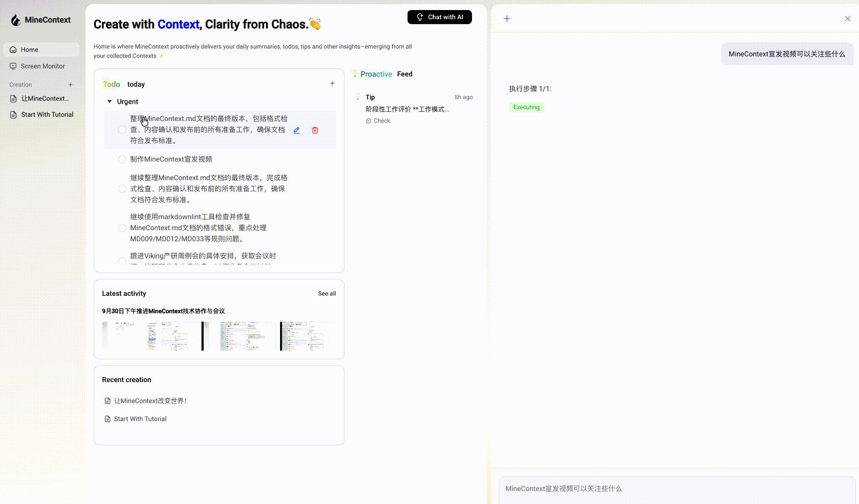Screen dimensions: 859x504
Task: Delete the first todo using trash icon
Action: tap(315, 130)
